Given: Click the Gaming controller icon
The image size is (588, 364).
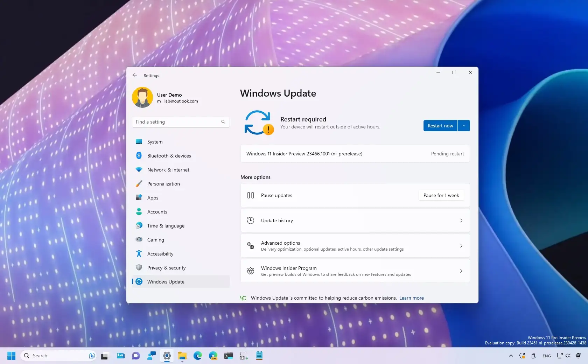Looking at the screenshot, I should (139, 239).
